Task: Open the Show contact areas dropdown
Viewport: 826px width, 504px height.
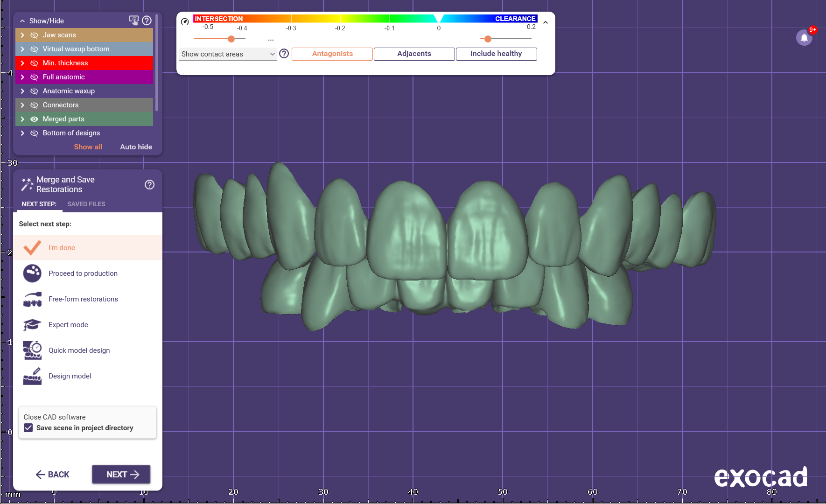Action: coord(228,54)
